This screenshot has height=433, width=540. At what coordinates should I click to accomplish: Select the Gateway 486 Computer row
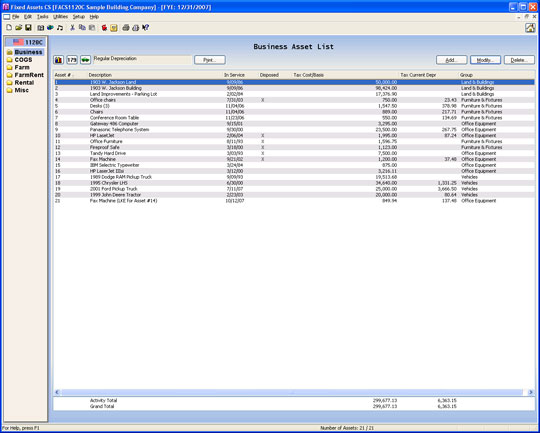pyautogui.click(x=294, y=124)
